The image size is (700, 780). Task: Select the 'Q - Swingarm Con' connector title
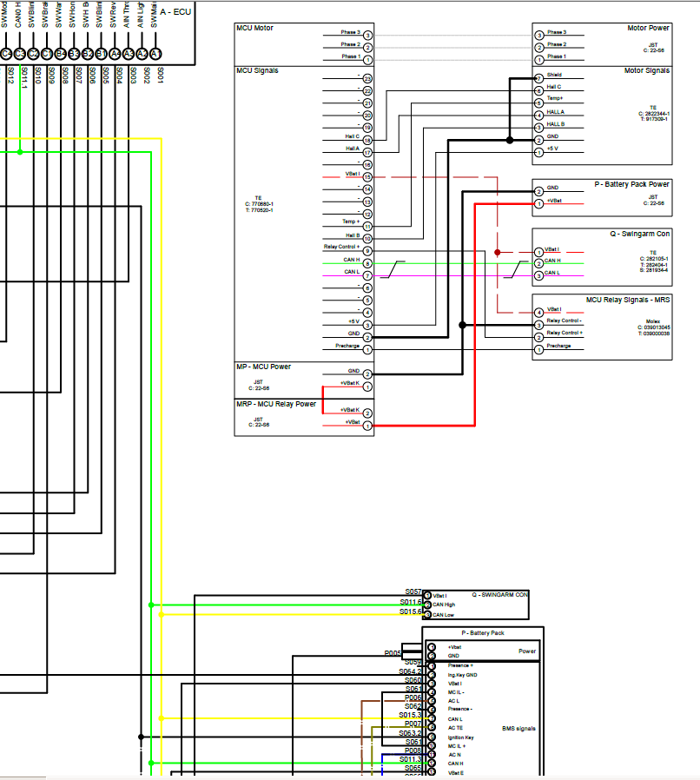[639, 234]
